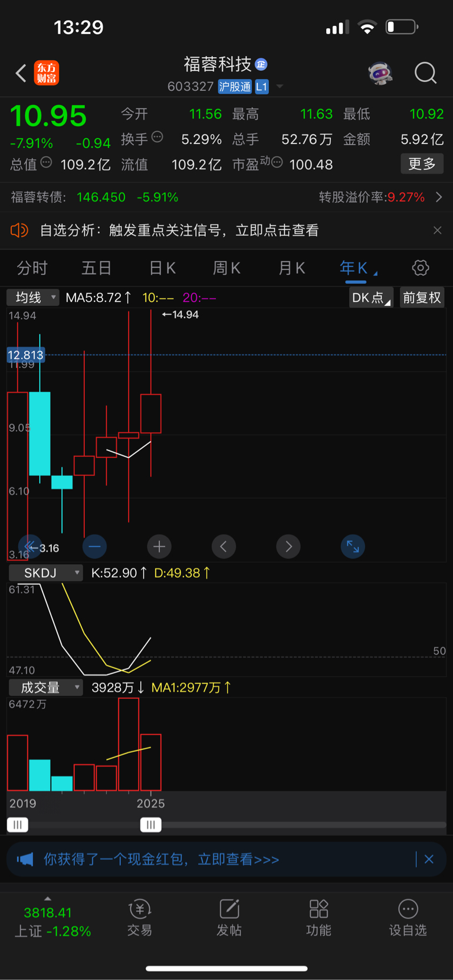Tap the info icon next to 总值
Screen dimensions: 453x980
tap(46, 162)
